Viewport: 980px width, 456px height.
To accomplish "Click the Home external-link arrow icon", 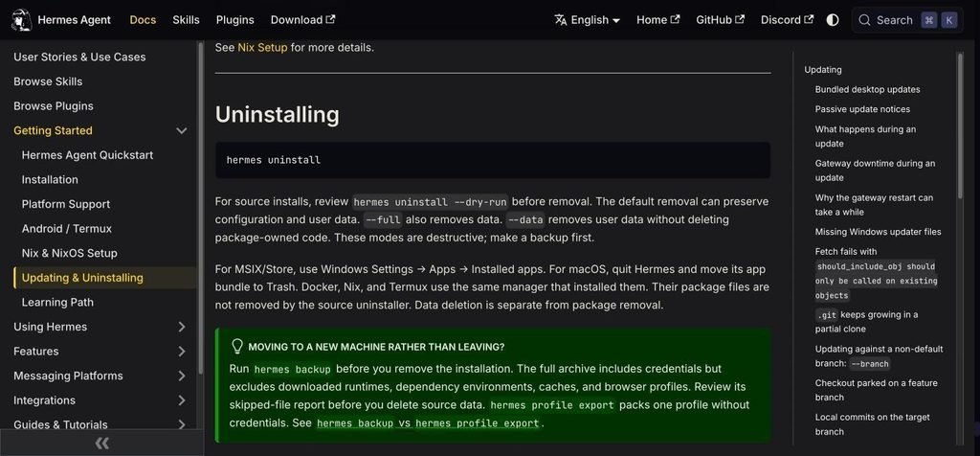I will [675, 19].
